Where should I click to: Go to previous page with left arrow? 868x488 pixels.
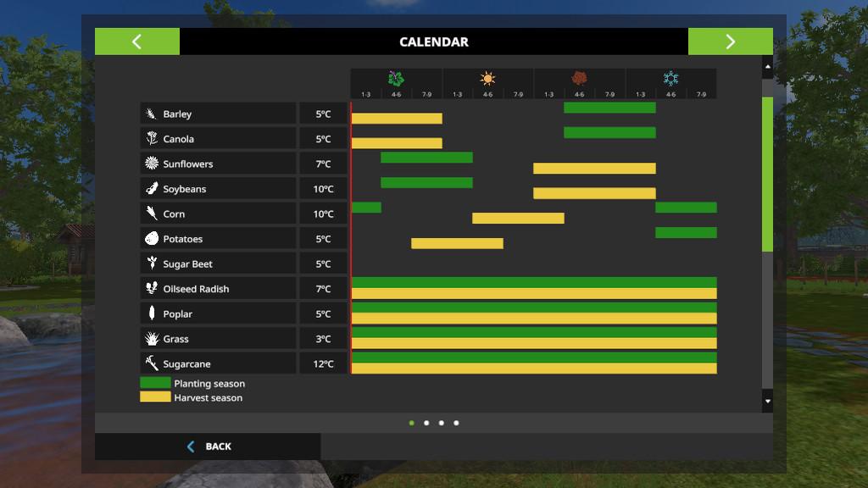pyautogui.click(x=136, y=42)
